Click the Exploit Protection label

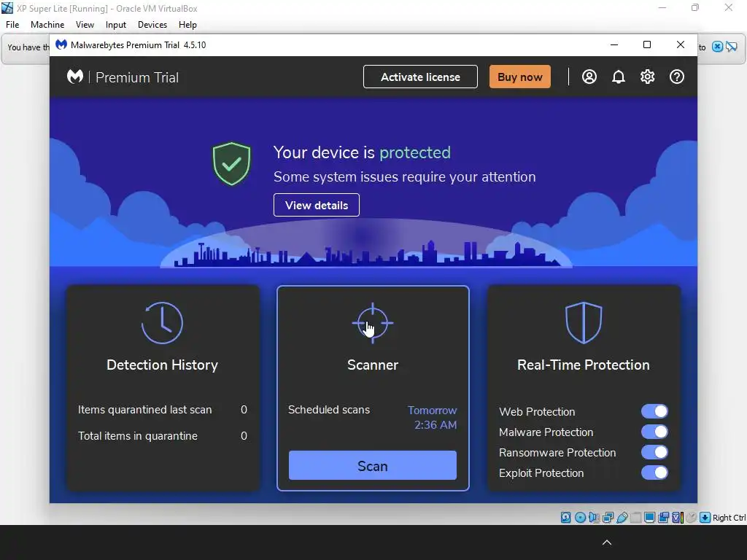point(541,472)
